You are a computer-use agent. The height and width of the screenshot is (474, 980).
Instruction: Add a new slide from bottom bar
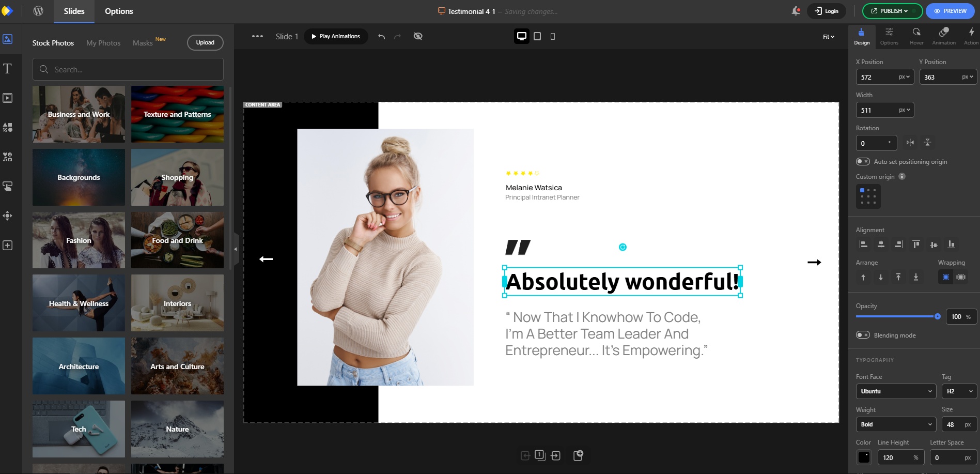tap(579, 455)
